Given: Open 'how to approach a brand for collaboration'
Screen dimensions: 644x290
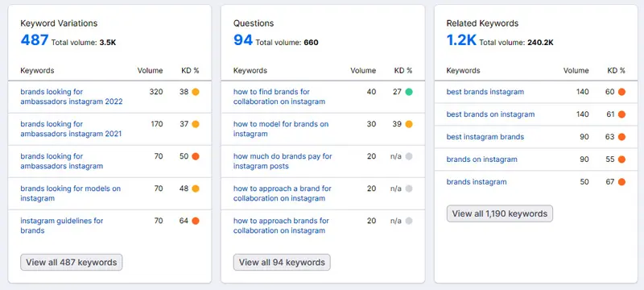Looking at the screenshot, I should point(283,193).
